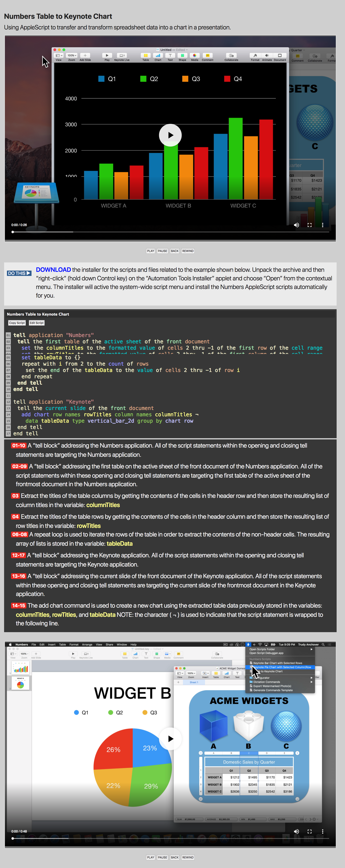Open more options on the pie chart video
345x868 pixels.
(322, 831)
